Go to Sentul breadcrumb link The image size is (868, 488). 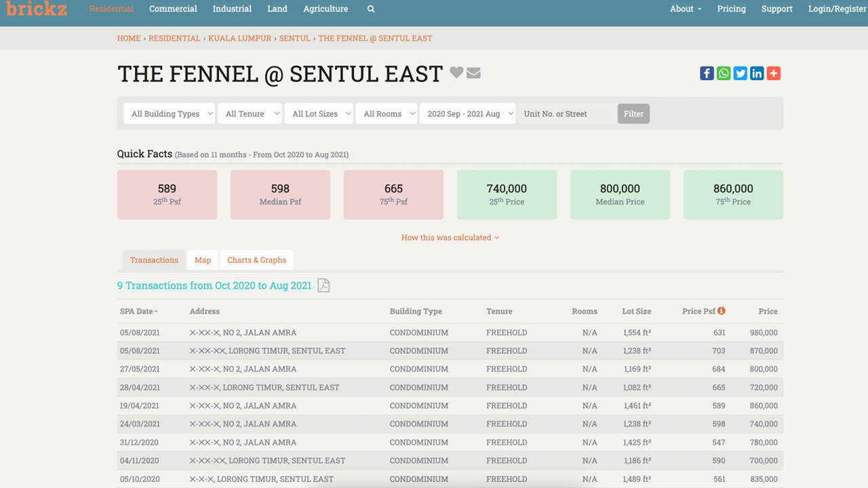coord(295,39)
